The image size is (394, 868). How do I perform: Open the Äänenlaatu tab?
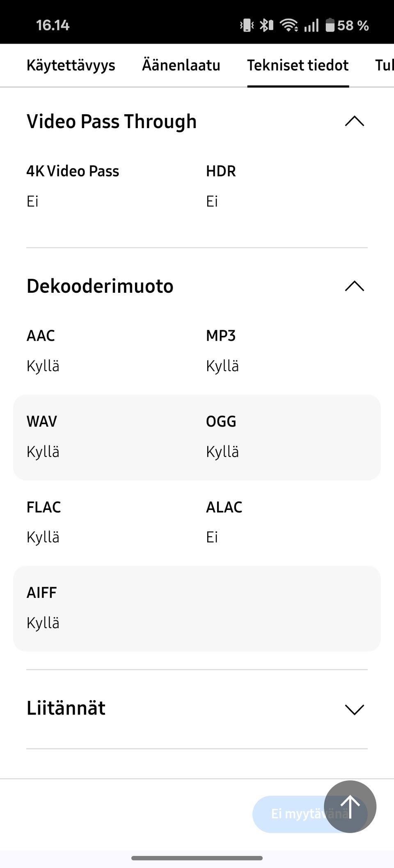(181, 65)
